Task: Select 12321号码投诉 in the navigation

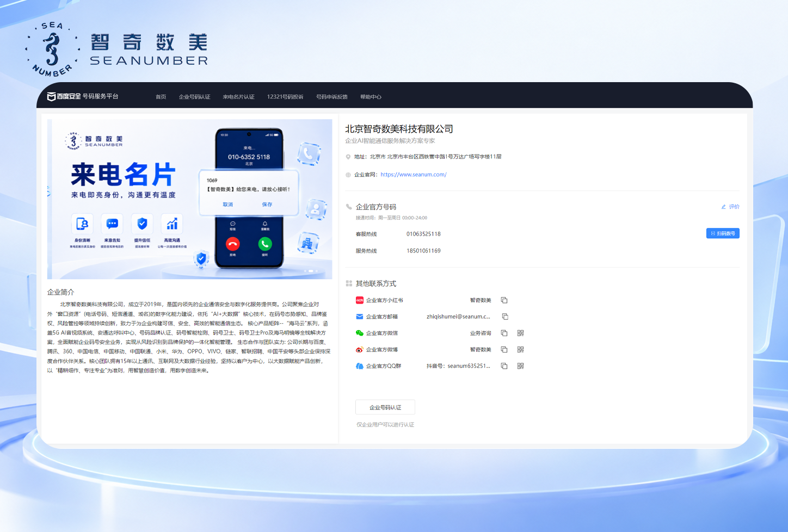Action: tap(285, 97)
